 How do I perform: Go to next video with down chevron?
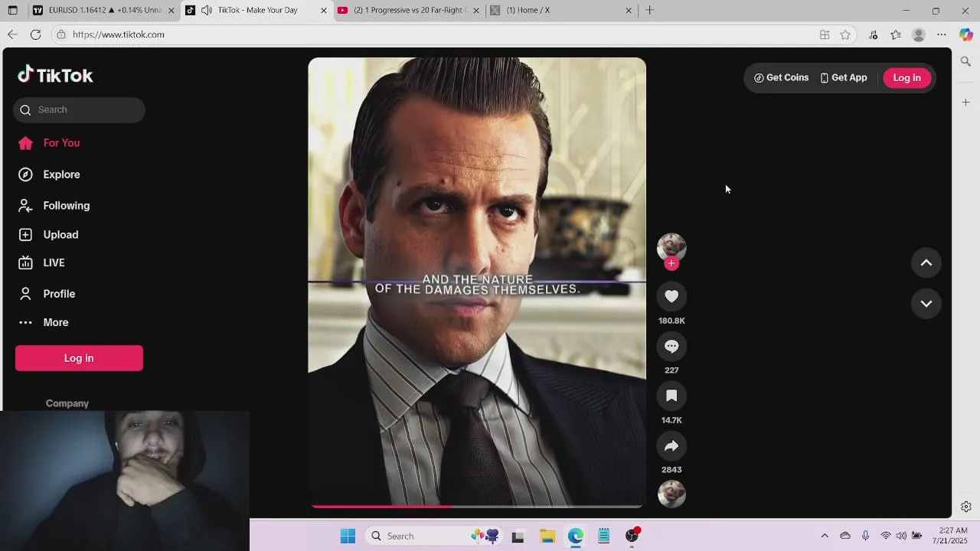tap(926, 304)
